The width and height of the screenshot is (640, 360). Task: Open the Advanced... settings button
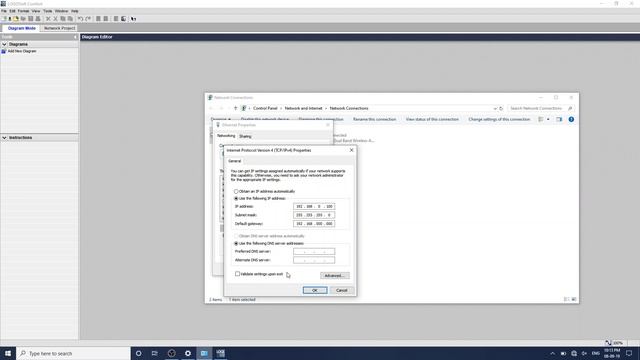pyautogui.click(x=335, y=276)
